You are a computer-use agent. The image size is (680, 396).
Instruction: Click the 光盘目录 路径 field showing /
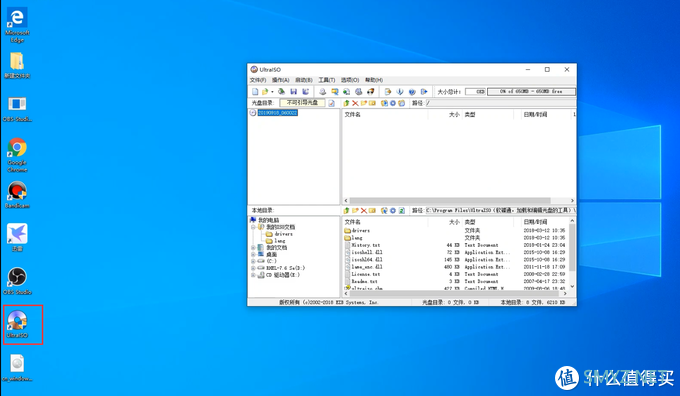coord(500,103)
